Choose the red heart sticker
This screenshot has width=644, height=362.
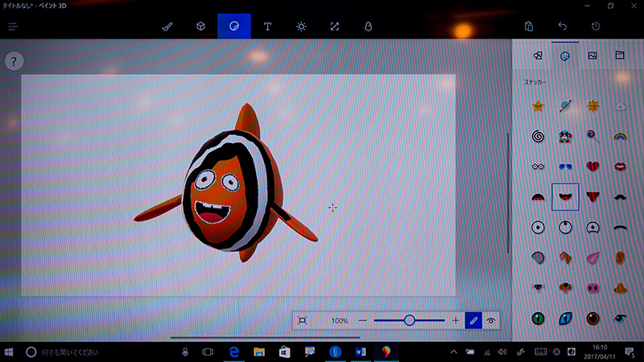coord(592,167)
